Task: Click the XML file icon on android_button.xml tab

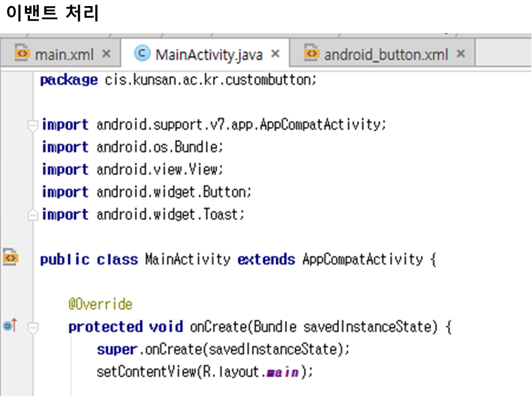Action: tap(312, 54)
